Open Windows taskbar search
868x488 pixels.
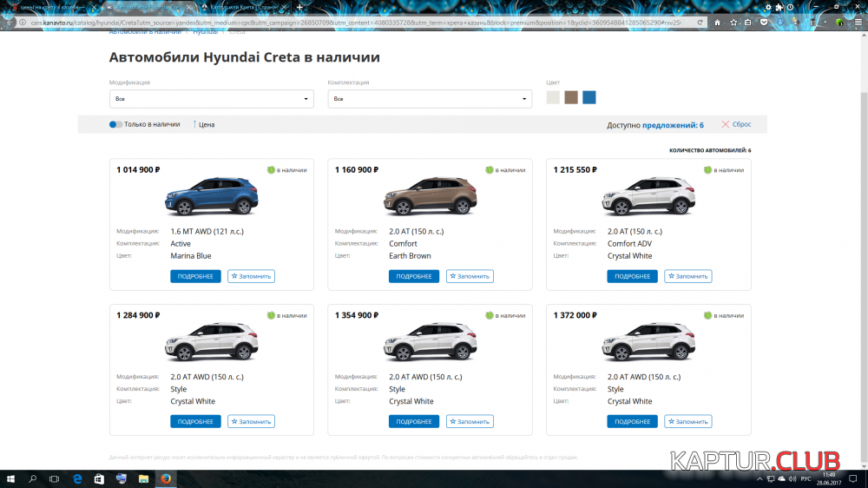point(32,478)
